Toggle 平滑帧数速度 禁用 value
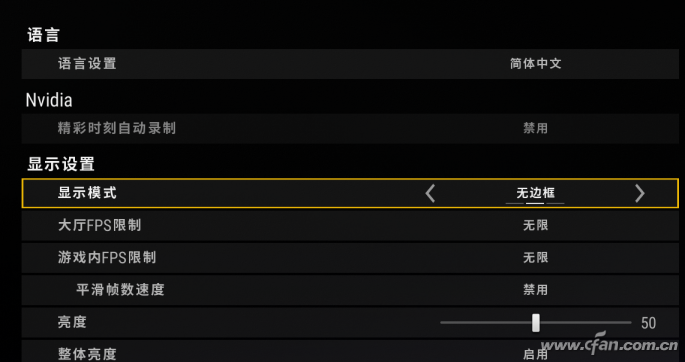 [535, 290]
